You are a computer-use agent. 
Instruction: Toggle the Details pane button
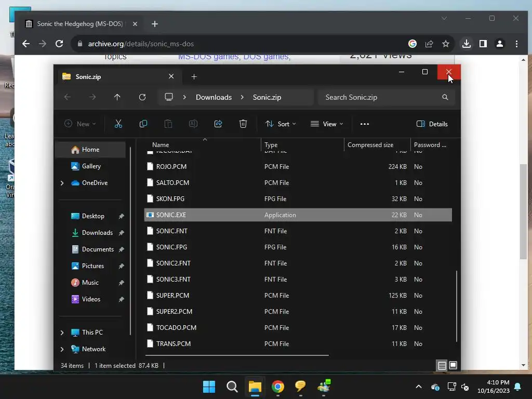click(432, 124)
